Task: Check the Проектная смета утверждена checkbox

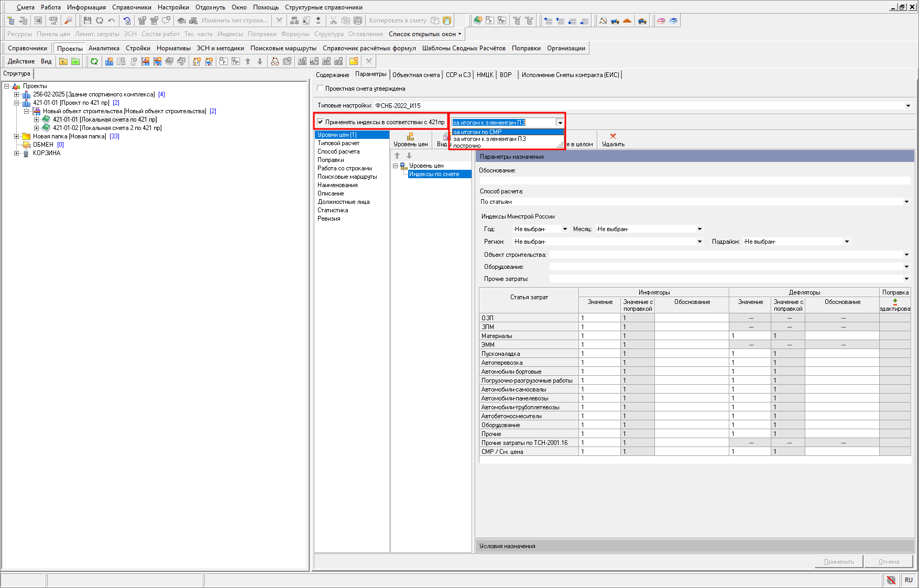Action: pyautogui.click(x=321, y=89)
